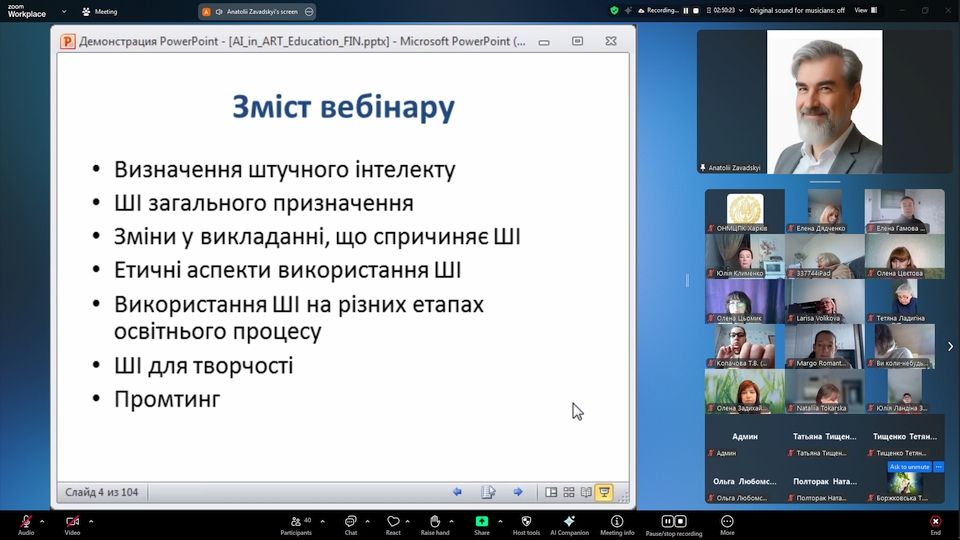Select Natalia Tokarska participant video
This screenshot has width=960, height=540.
pyautogui.click(x=824, y=391)
